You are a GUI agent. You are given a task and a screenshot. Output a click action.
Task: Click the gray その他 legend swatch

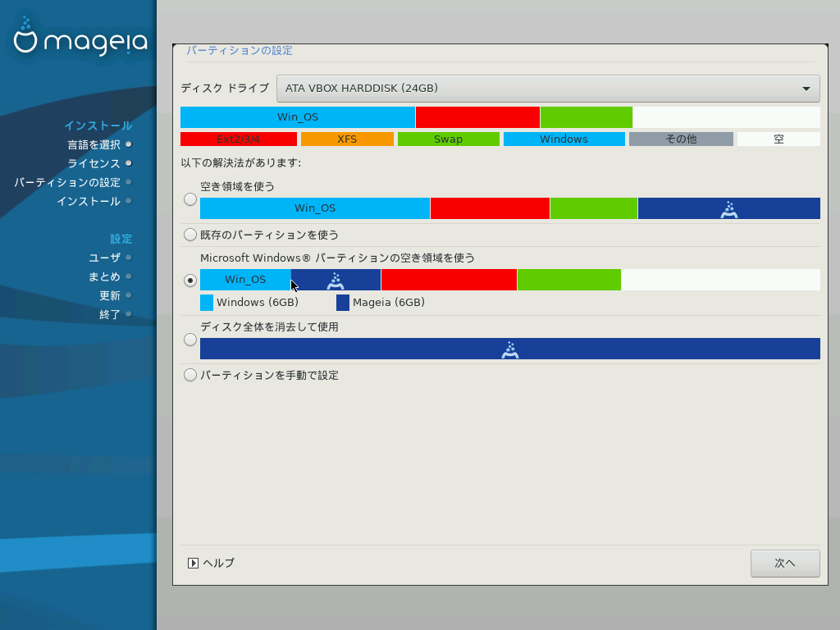pyautogui.click(x=681, y=139)
